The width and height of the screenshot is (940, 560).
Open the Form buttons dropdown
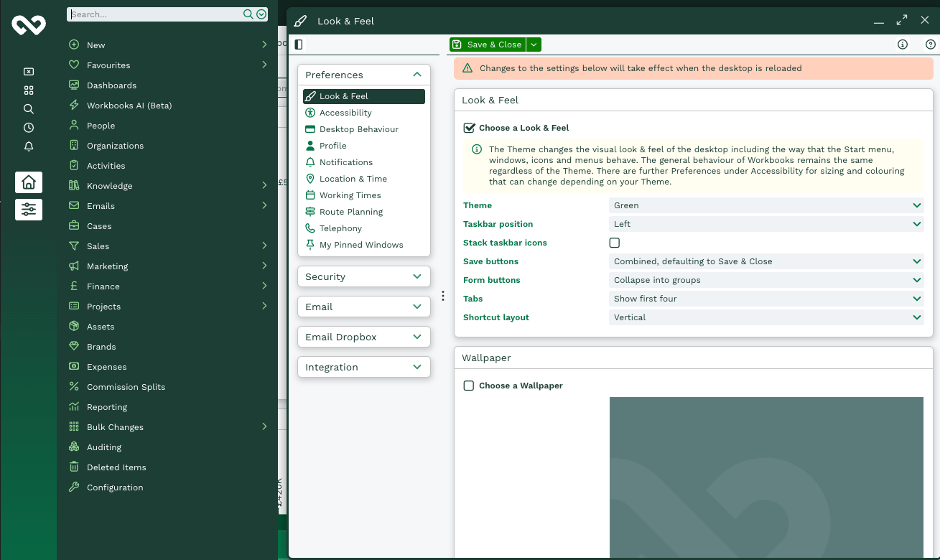coord(766,280)
